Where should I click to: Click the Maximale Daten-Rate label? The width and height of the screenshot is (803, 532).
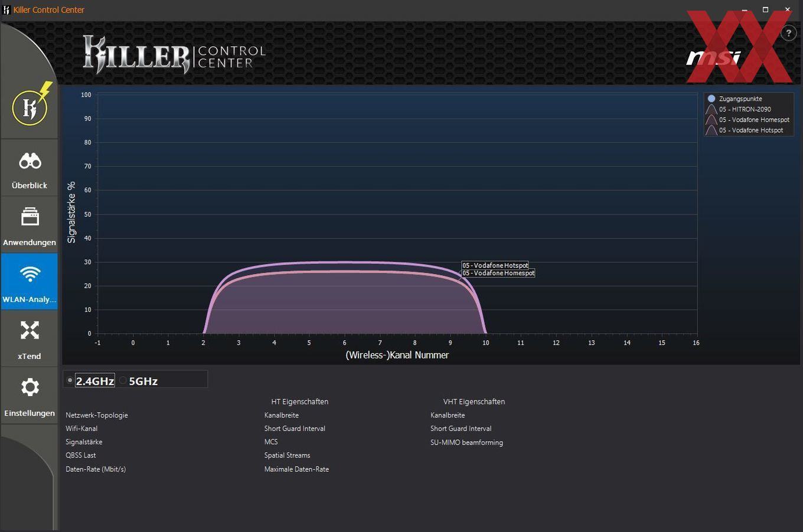tap(296, 469)
